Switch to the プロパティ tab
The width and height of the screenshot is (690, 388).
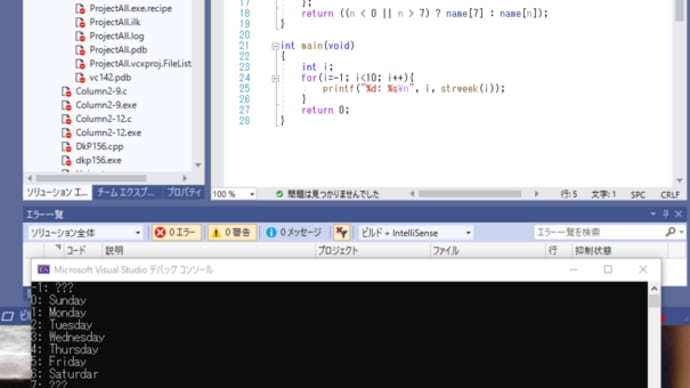184,192
